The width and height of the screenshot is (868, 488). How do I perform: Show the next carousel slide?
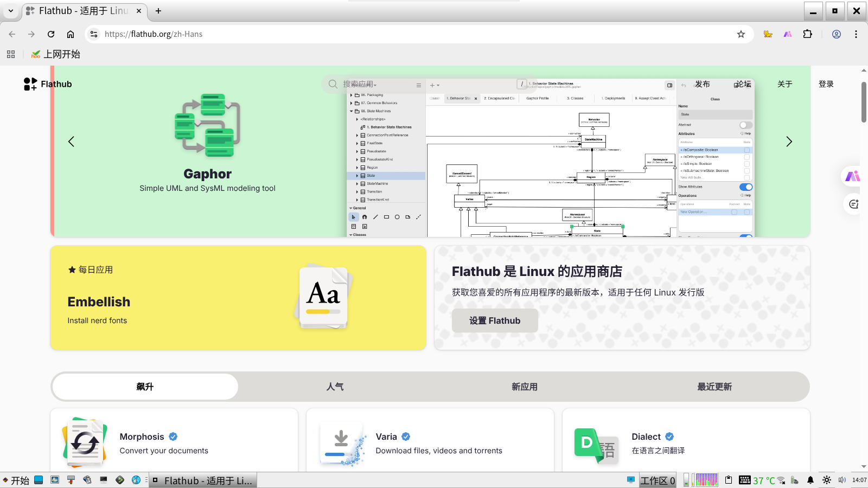(x=789, y=142)
